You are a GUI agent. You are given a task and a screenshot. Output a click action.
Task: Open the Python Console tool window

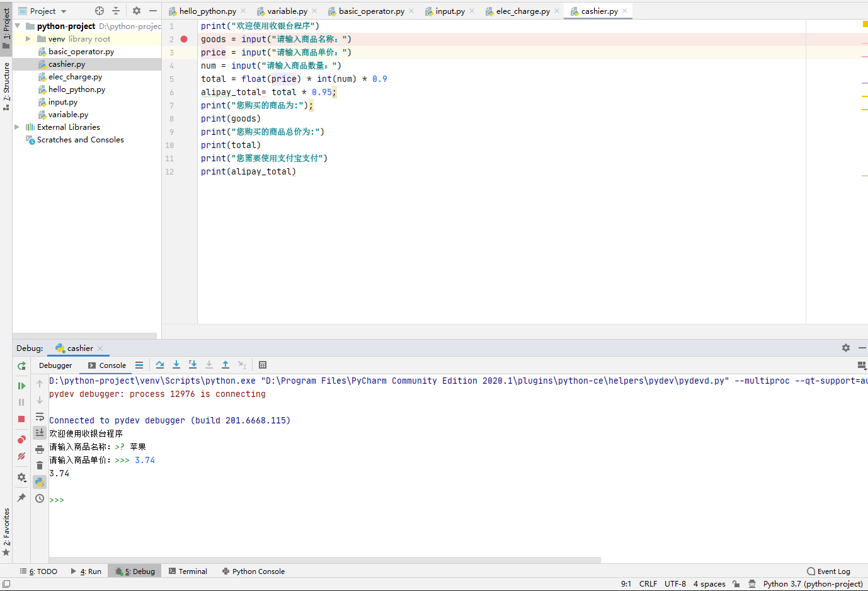253,571
